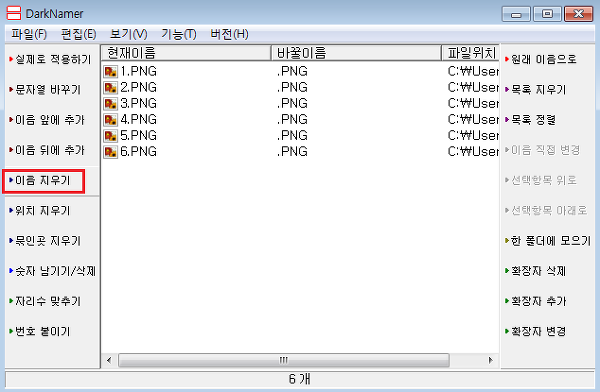
Task: Select 이름 뒤에 추가 option
Action: pos(47,150)
